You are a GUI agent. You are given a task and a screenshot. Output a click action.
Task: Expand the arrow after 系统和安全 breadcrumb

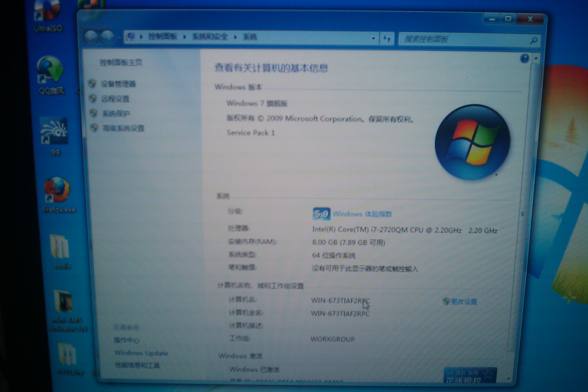235,37
